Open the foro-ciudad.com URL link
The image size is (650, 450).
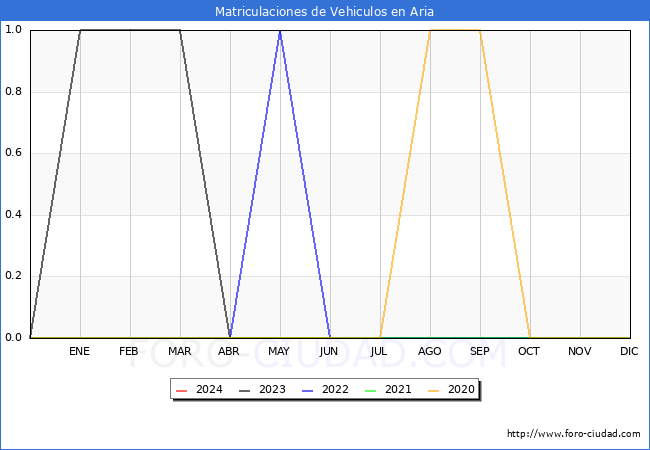[x=574, y=434]
